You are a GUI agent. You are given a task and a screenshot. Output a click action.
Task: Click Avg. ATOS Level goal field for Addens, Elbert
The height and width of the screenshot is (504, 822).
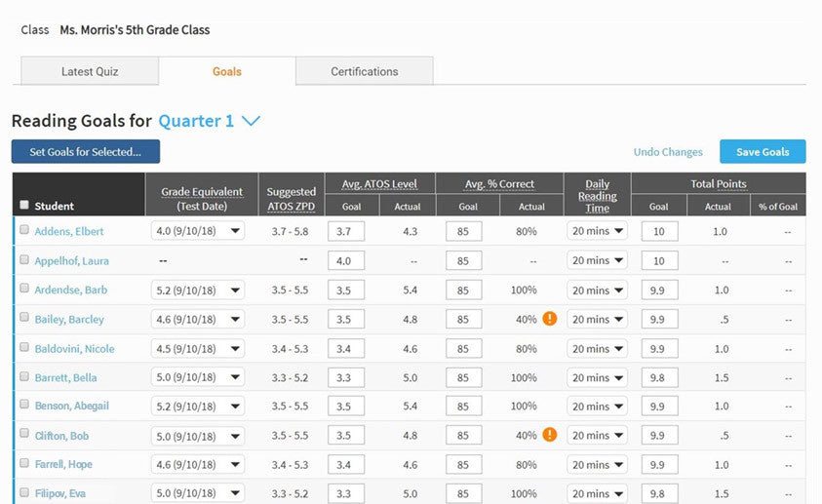tap(345, 232)
